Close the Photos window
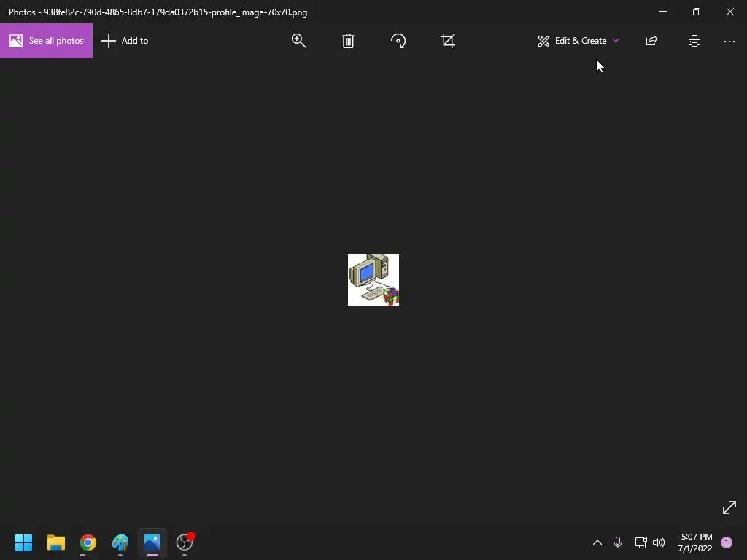 729,12
